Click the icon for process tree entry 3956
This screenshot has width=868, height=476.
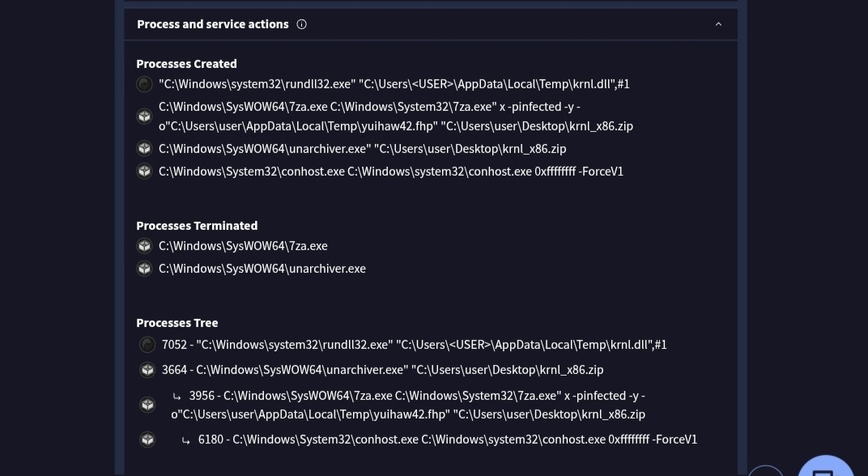(147, 405)
